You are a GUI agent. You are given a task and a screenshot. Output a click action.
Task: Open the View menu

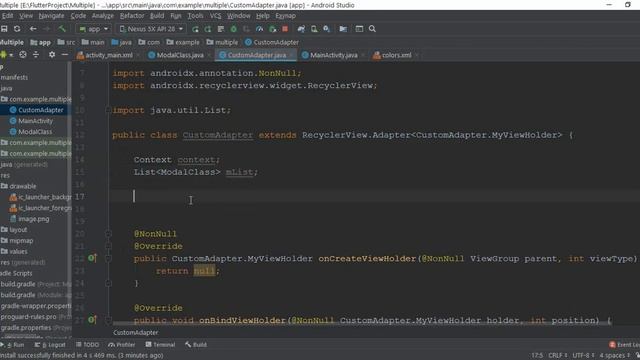click(x=26, y=16)
